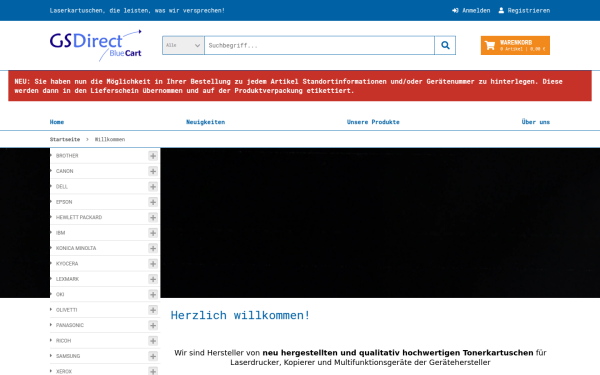
Task: Select KONICA MINOLTA in sidebar
Action: coord(76,248)
